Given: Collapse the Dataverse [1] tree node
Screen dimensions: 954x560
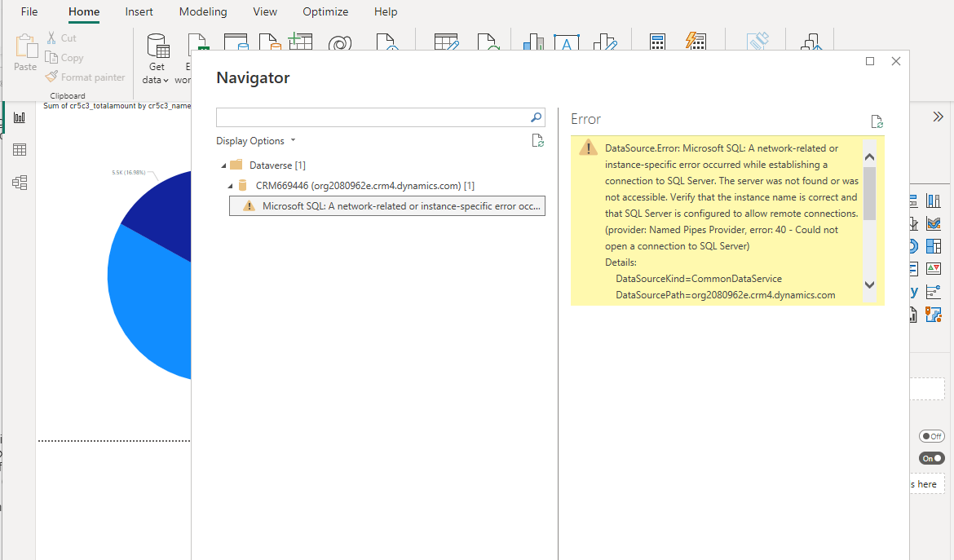Looking at the screenshot, I should coord(223,165).
